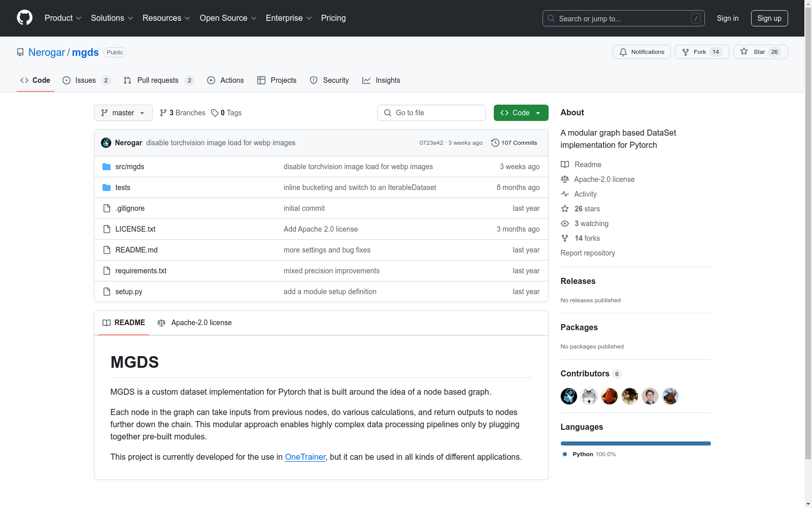812x508 pixels.
Task: Click the setup.py file icon
Action: [x=107, y=292]
